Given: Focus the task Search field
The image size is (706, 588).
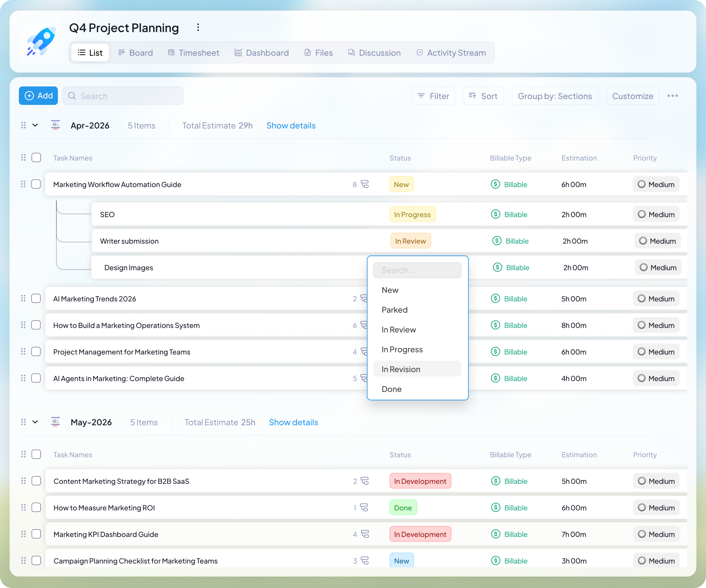Looking at the screenshot, I should pos(123,96).
